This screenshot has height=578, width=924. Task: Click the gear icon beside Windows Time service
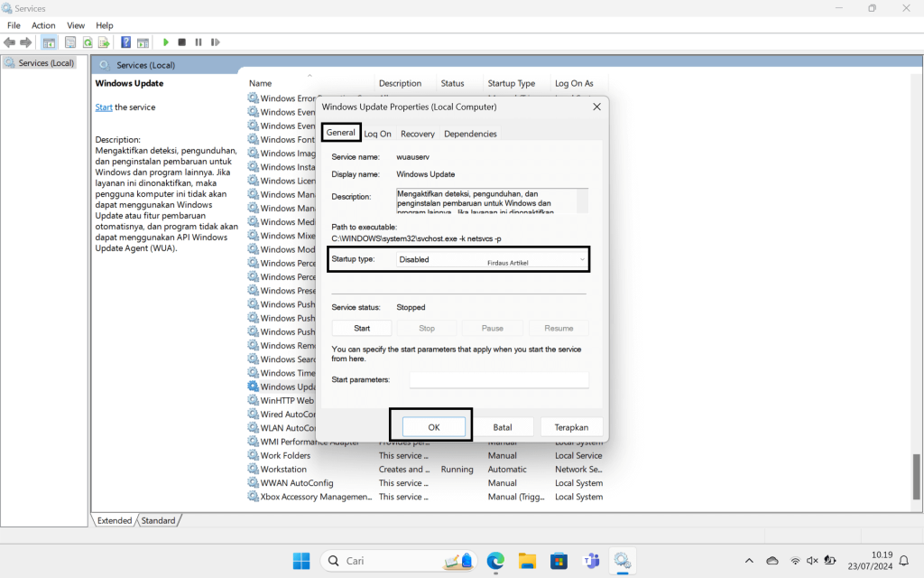click(x=253, y=373)
